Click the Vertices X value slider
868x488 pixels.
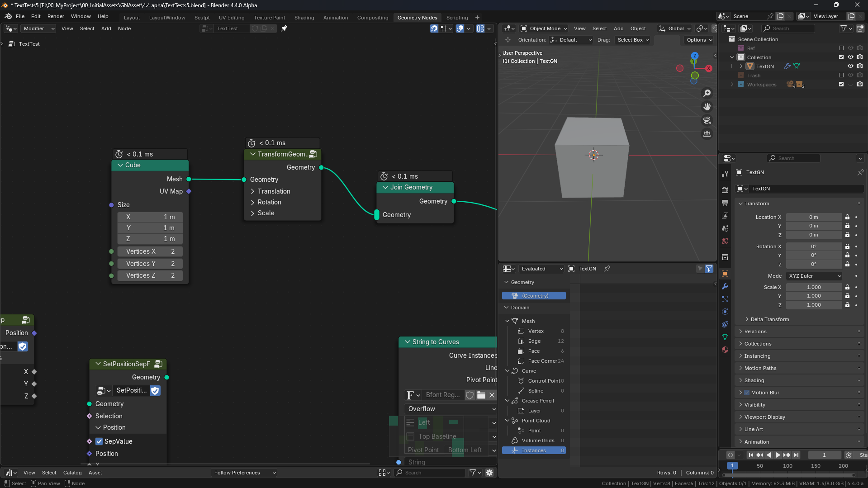click(x=150, y=251)
